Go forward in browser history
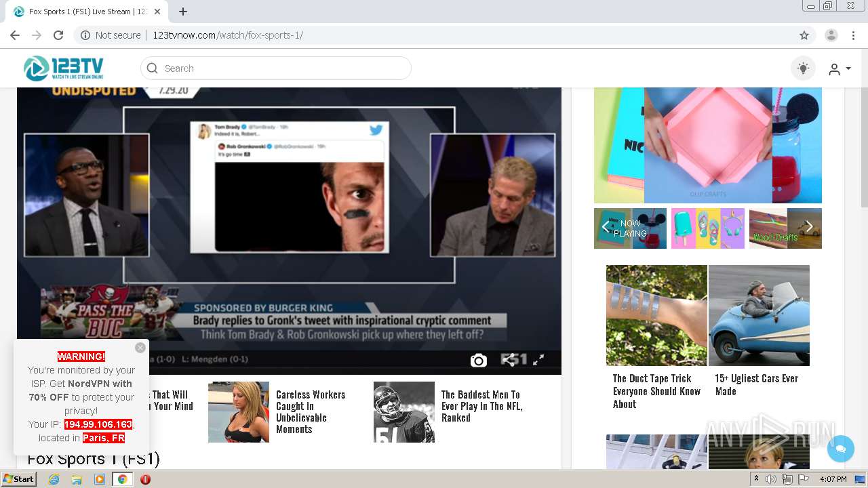The height and width of the screenshot is (488, 868). (x=37, y=35)
